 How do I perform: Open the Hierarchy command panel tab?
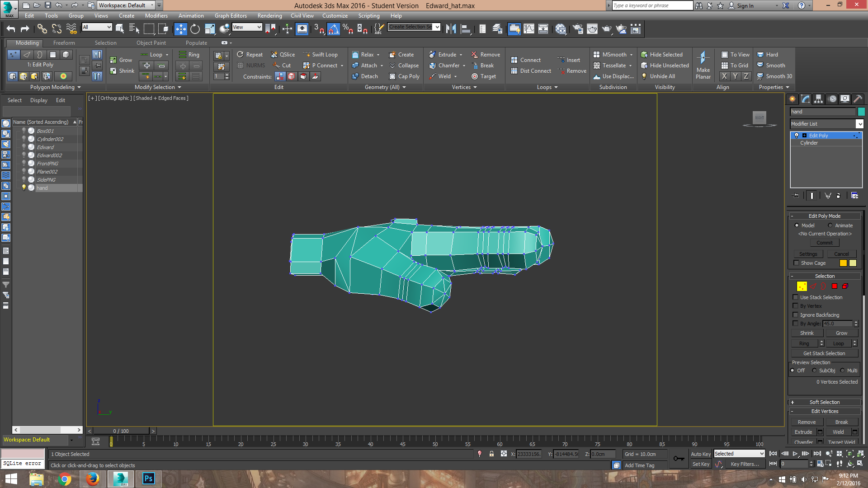(x=818, y=99)
